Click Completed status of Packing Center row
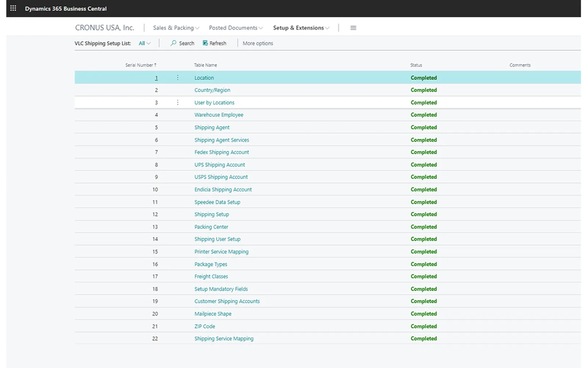Image resolution: width=588 pixels, height=368 pixels. coord(424,227)
